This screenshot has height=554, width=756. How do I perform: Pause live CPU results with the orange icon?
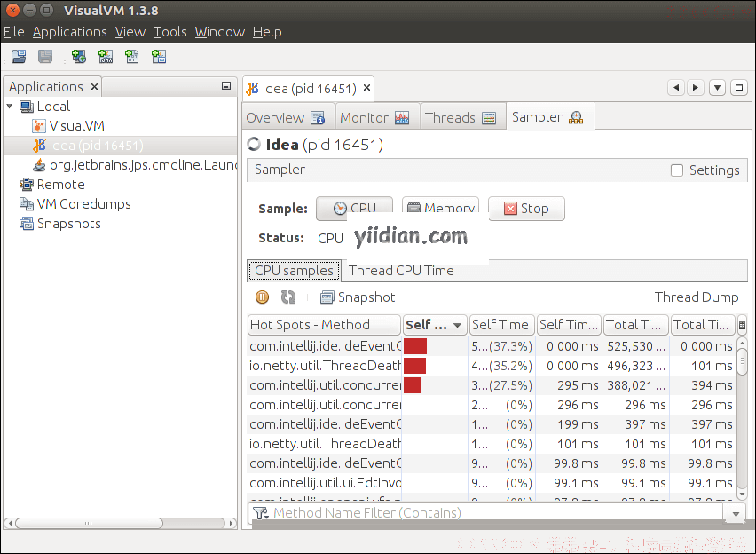pos(262,297)
